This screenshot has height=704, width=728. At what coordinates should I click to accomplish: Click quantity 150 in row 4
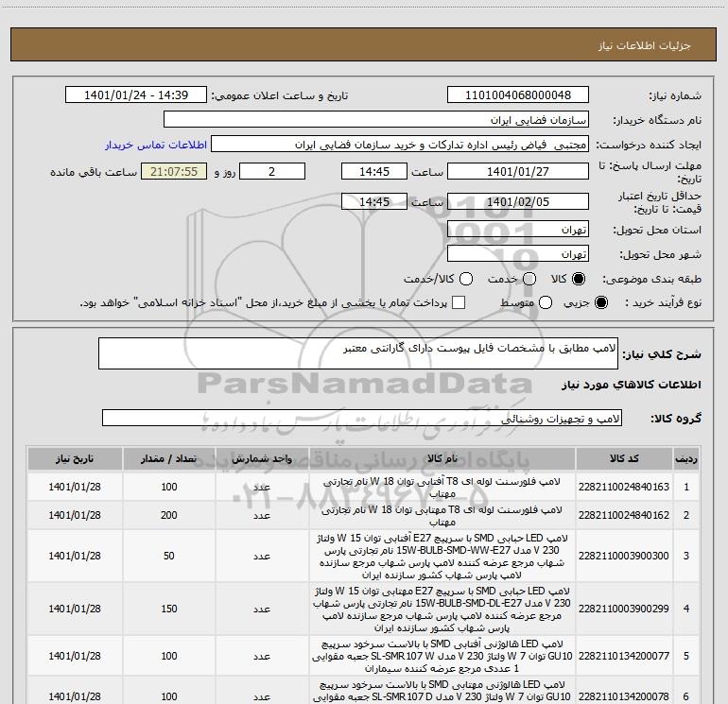point(169,609)
